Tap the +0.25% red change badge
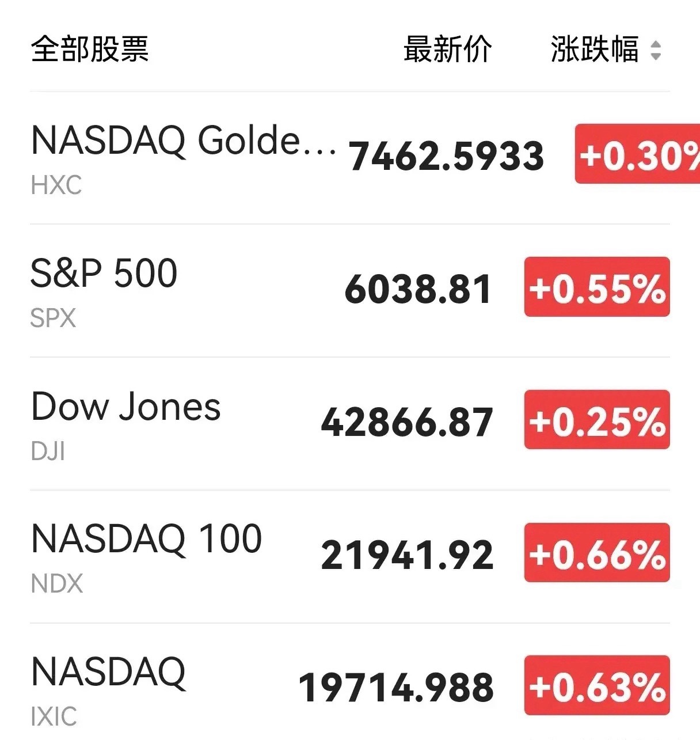This screenshot has height=740, width=700. click(x=597, y=420)
